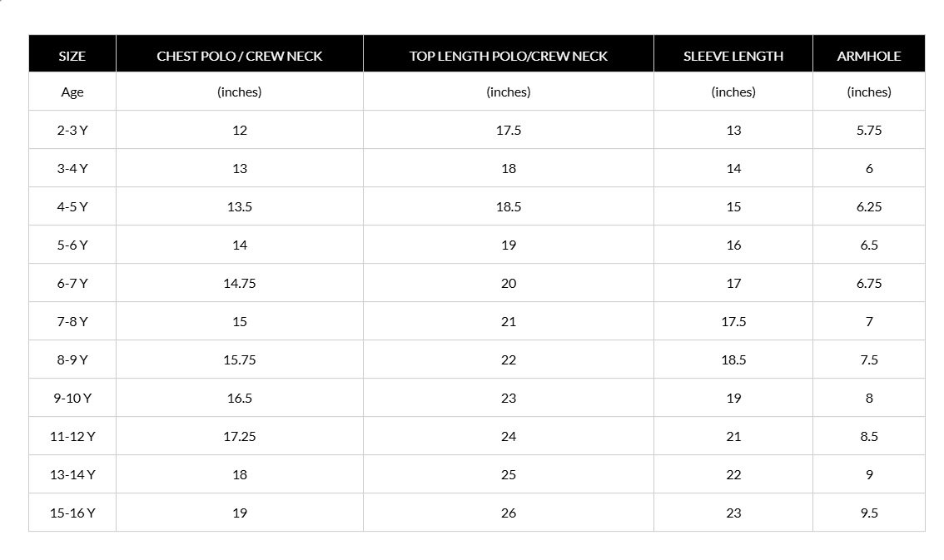Image resolution: width=944 pixels, height=560 pixels.
Task: Select the 4-5 Y size cell
Action: click(x=72, y=207)
